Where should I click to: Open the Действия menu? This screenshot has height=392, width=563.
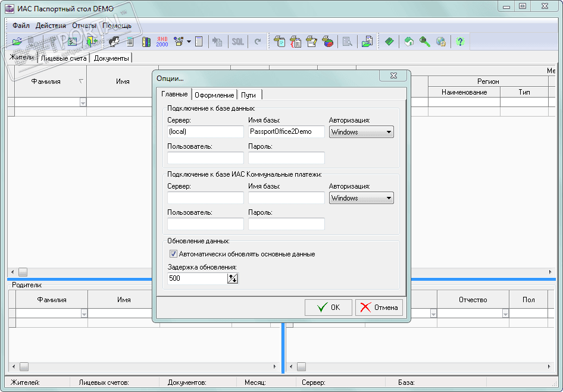click(51, 26)
